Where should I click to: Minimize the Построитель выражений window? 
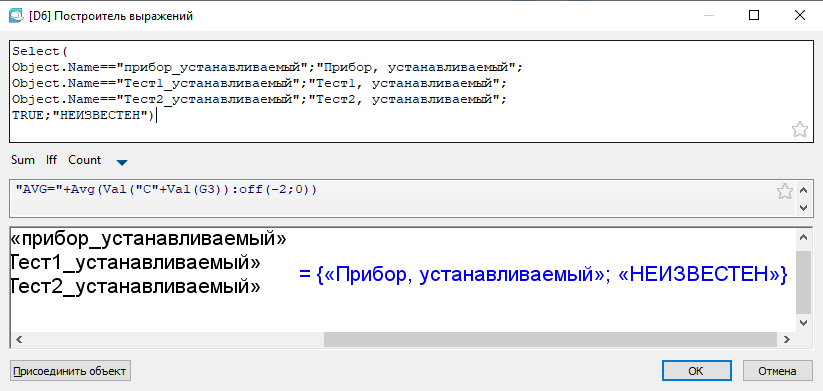pyautogui.click(x=708, y=16)
